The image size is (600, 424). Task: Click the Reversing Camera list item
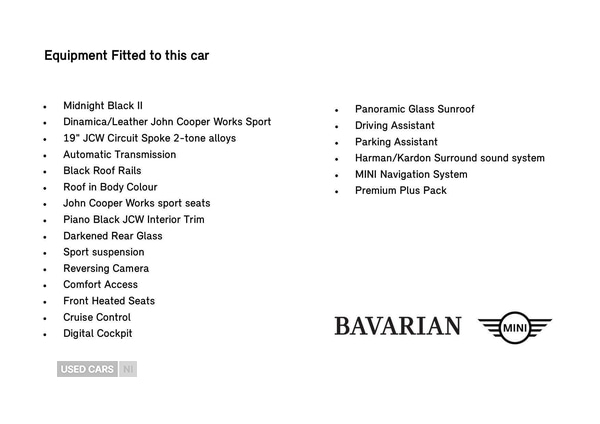(x=106, y=269)
